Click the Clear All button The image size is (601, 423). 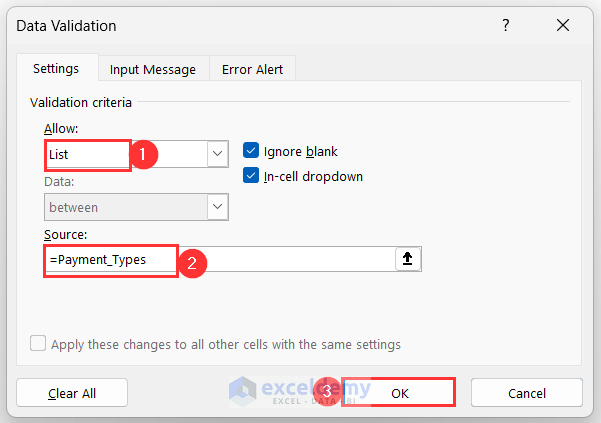click(x=72, y=393)
